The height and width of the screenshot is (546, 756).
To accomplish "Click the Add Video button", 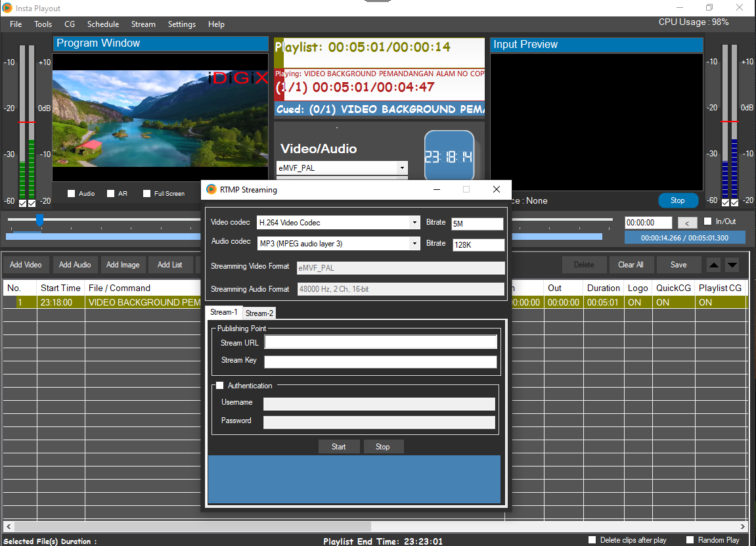I will (26, 265).
